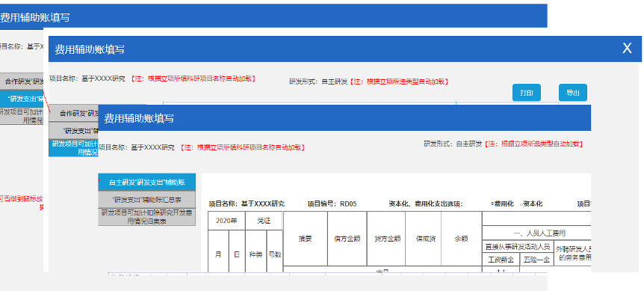Click 资本化、费用化支出选项 label
This screenshot has width=644, height=291.
click(x=426, y=203)
